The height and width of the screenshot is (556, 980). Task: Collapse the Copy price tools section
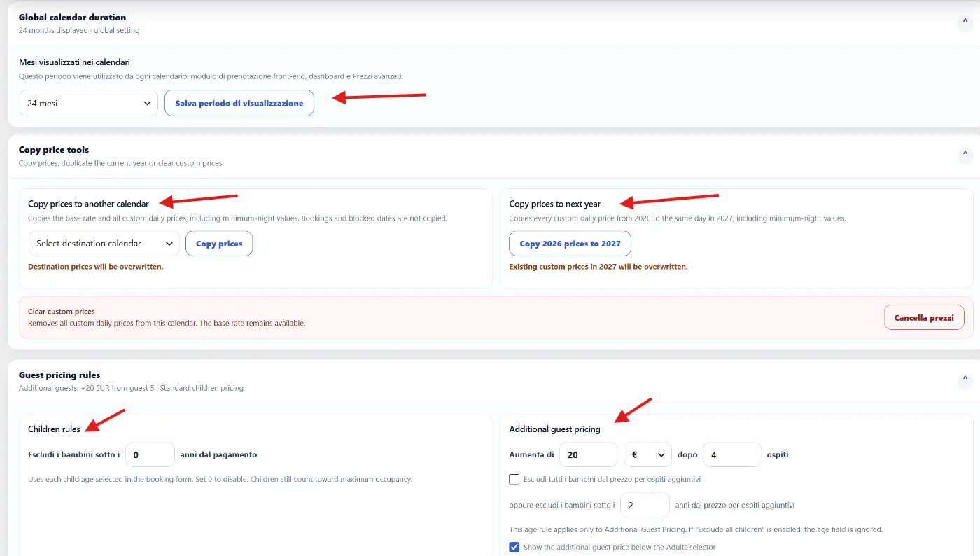[965, 155]
